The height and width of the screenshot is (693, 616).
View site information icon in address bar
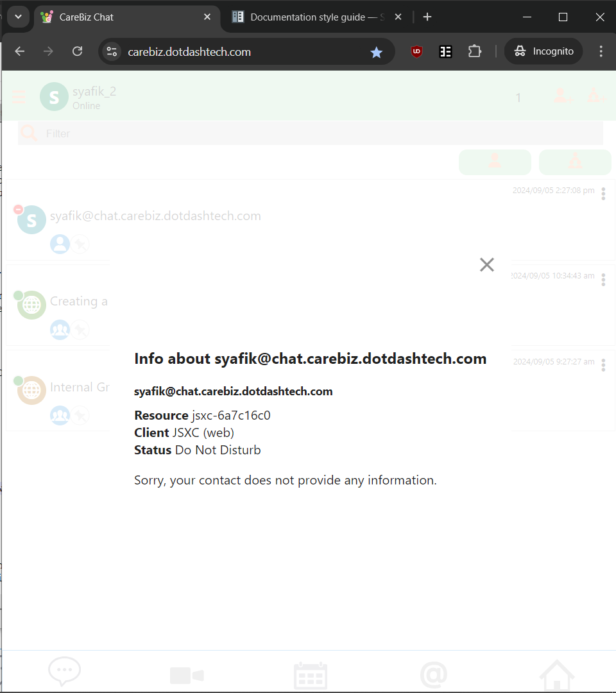(112, 52)
